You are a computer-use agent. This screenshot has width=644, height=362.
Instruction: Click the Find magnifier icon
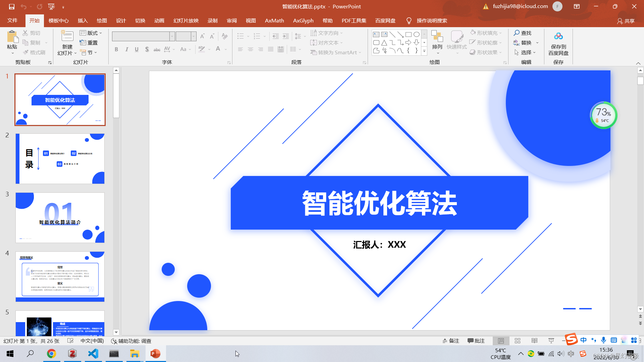tap(517, 33)
